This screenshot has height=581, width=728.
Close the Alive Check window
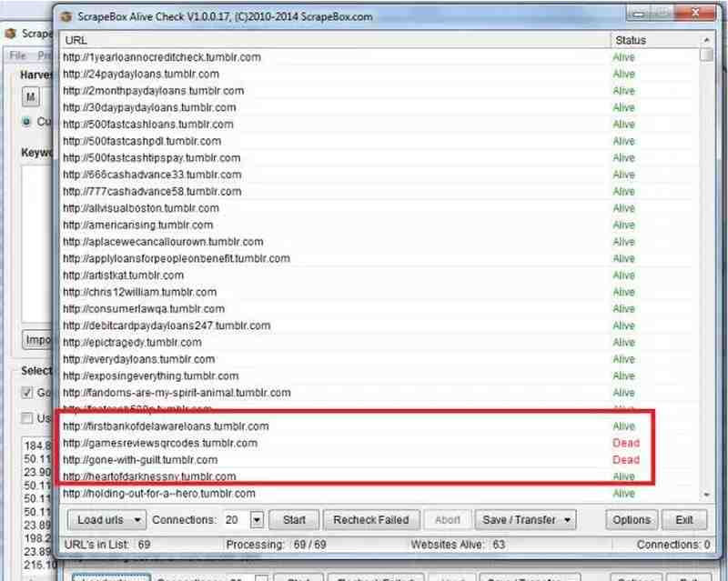coord(694,13)
